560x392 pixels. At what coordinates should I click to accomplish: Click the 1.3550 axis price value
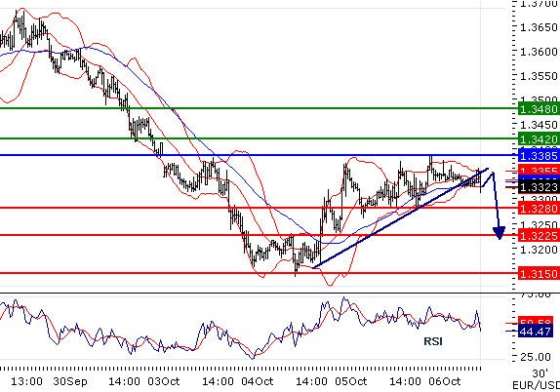pyautogui.click(x=539, y=76)
